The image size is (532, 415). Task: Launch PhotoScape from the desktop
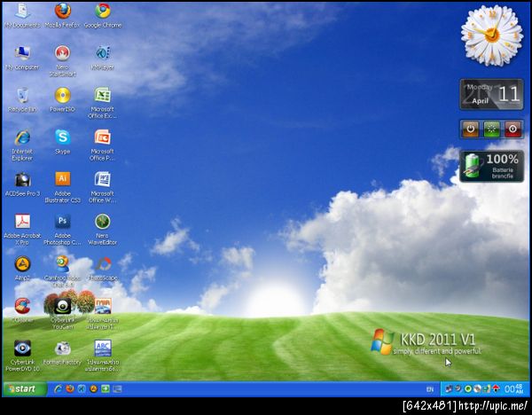coord(103,268)
